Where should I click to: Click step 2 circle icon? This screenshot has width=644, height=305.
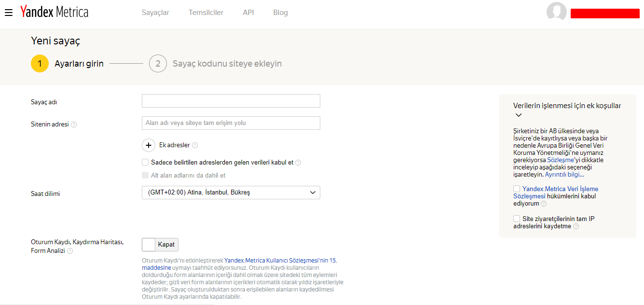[158, 64]
